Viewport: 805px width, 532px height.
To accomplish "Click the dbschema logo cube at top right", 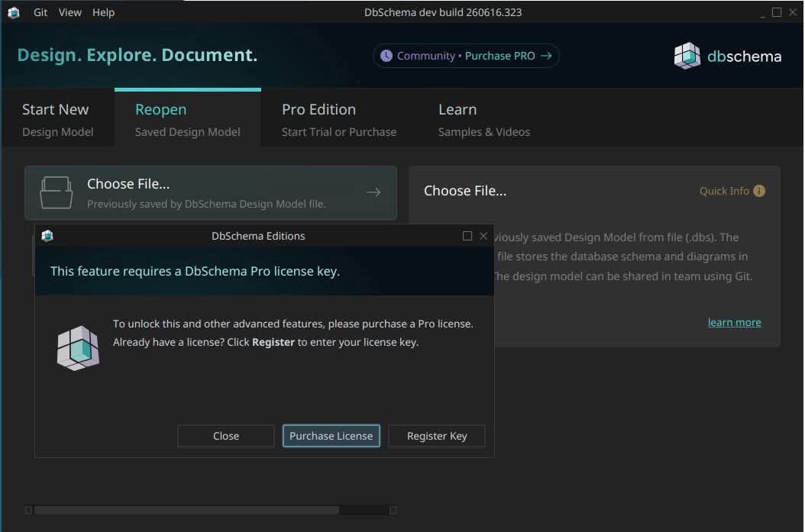I will 687,56.
